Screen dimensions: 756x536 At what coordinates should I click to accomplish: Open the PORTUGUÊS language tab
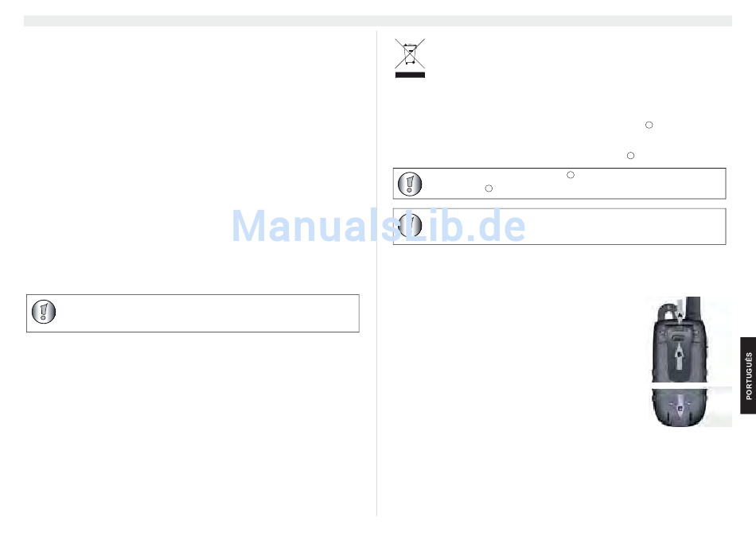[748, 375]
